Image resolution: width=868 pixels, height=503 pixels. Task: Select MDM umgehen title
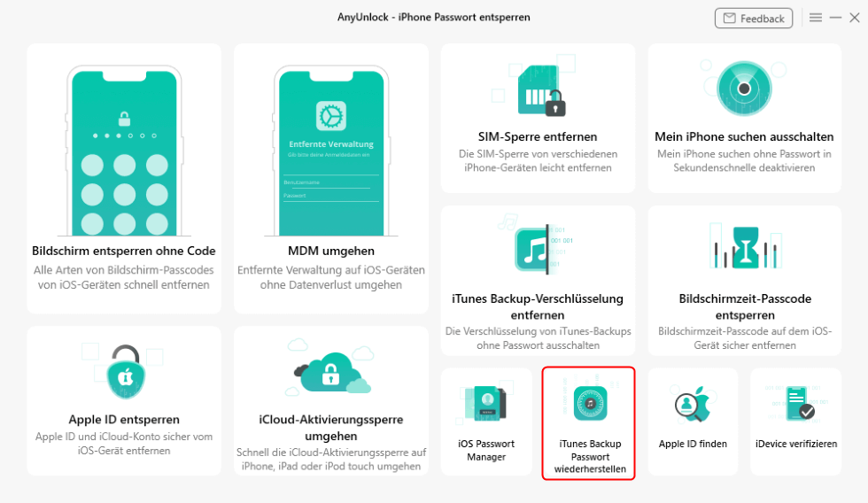tap(331, 251)
